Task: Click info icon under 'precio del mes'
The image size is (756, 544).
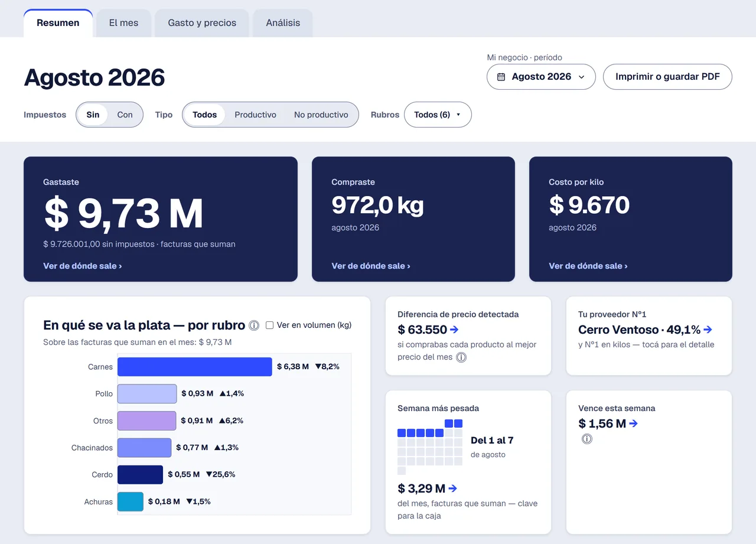Action: [461, 357]
